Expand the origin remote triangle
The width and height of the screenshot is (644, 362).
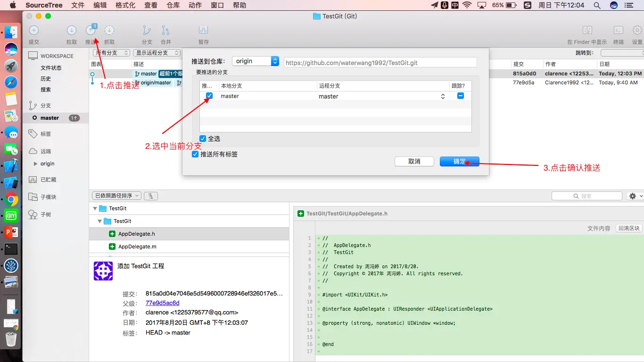click(36, 164)
